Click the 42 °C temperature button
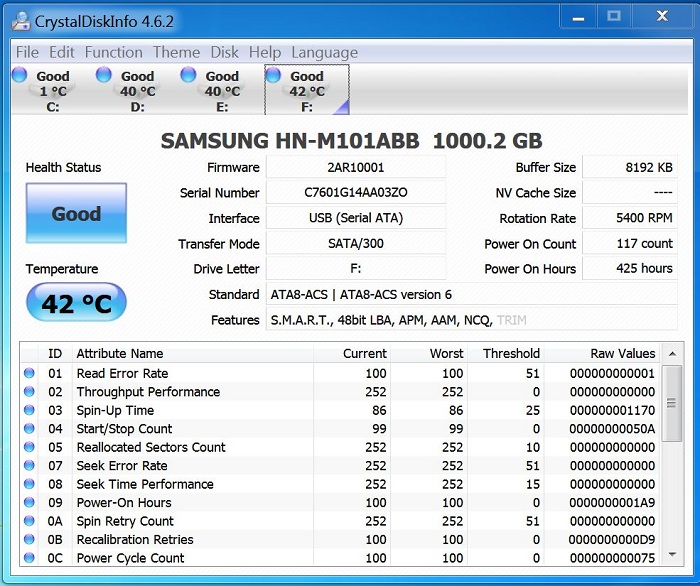 [x=76, y=303]
